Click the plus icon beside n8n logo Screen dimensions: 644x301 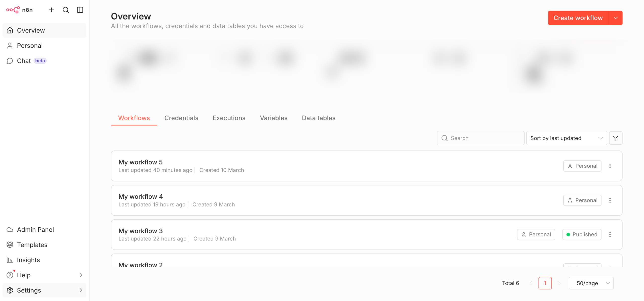pos(51,10)
